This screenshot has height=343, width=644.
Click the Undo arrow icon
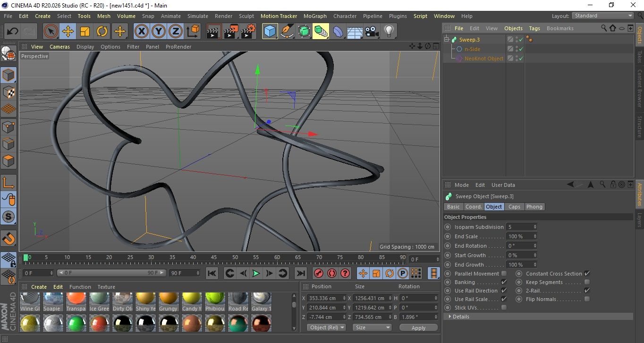click(13, 32)
